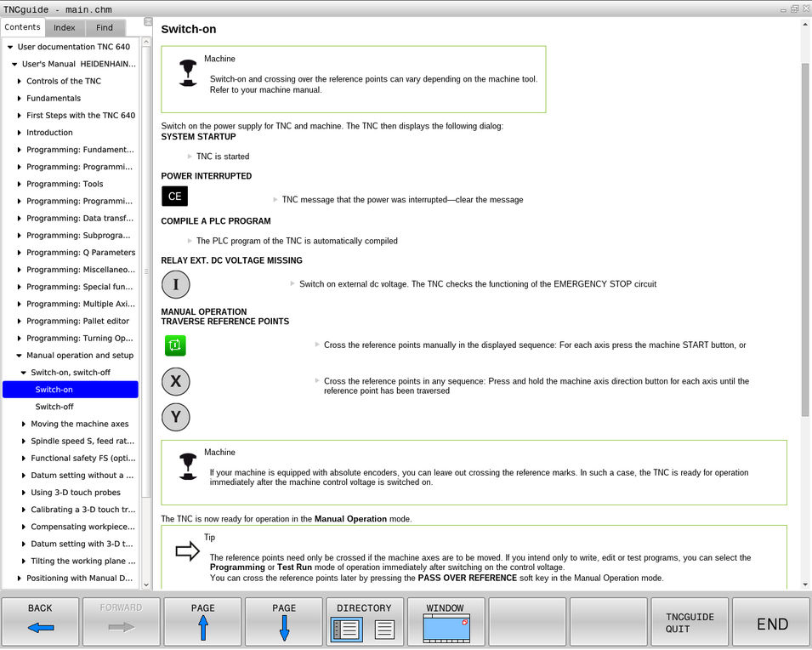This screenshot has width=812, height=650.
Task: Switch to the Contents tab
Action: 22,27
